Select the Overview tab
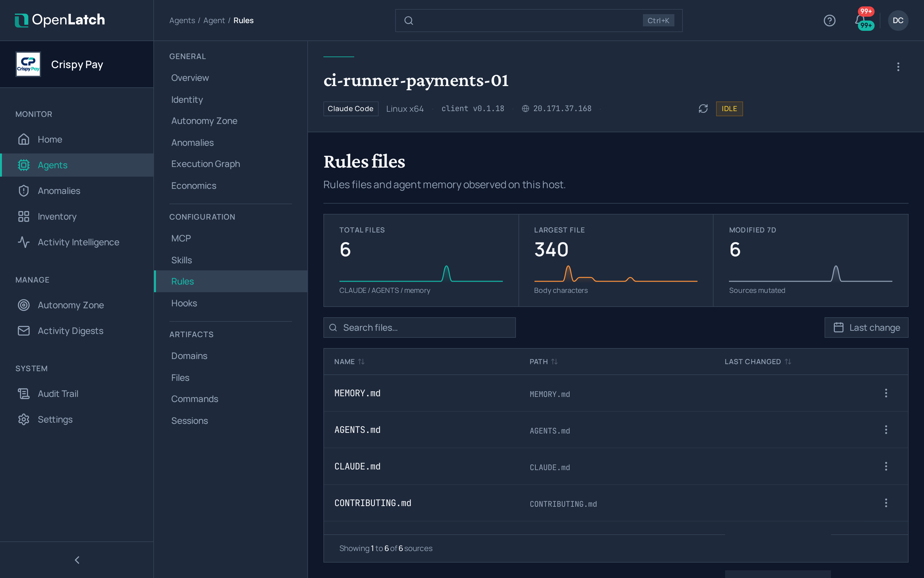Viewport: 924px width, 578px height. pyautogui.click(x=231, y=78)
